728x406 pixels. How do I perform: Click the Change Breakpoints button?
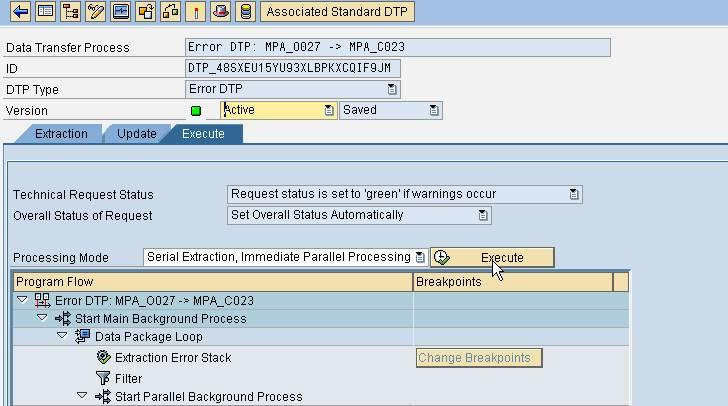pyautogui.click(x=479, y=358)
